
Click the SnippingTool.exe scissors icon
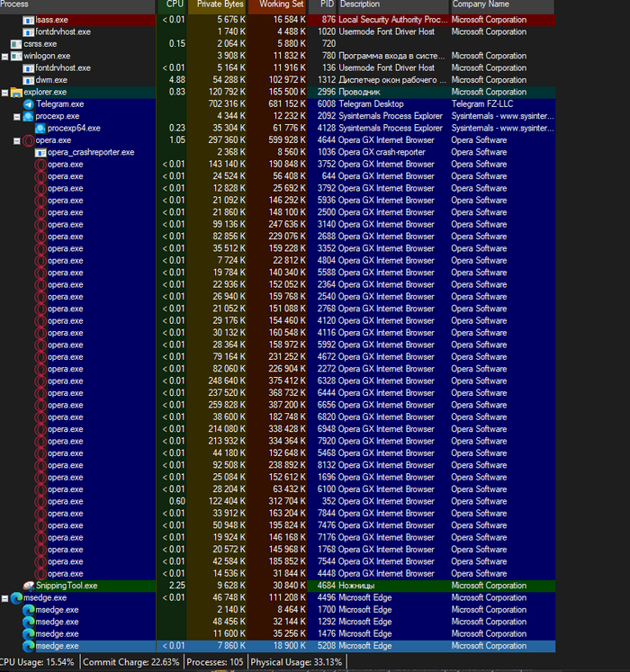pyautogui.click(x=29, y=586)
